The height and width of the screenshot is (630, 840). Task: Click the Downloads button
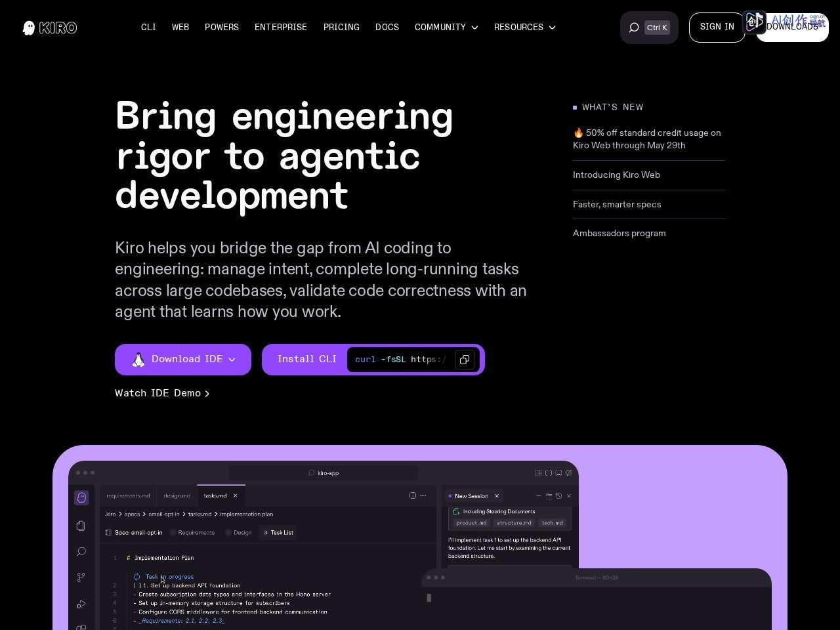792,27
